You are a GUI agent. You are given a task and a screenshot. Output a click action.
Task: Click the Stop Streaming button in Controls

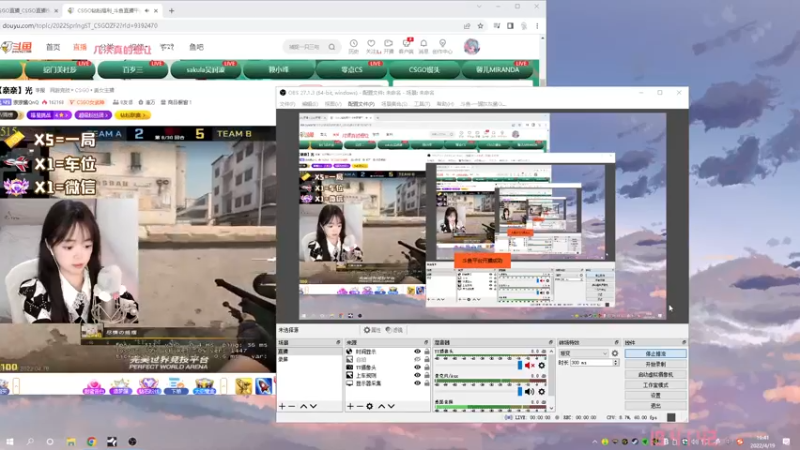pos(656,354)
